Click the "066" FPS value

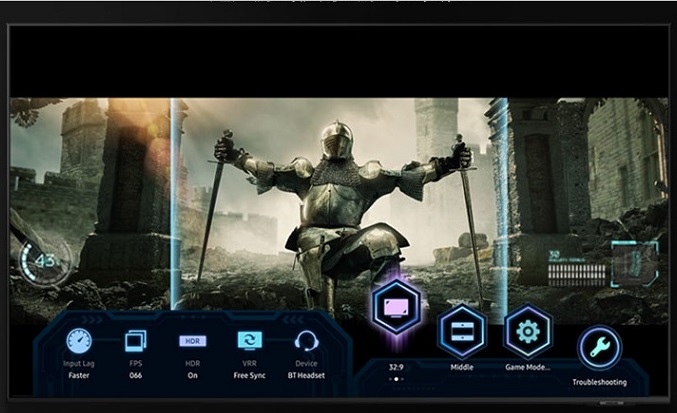click(136, 375)
